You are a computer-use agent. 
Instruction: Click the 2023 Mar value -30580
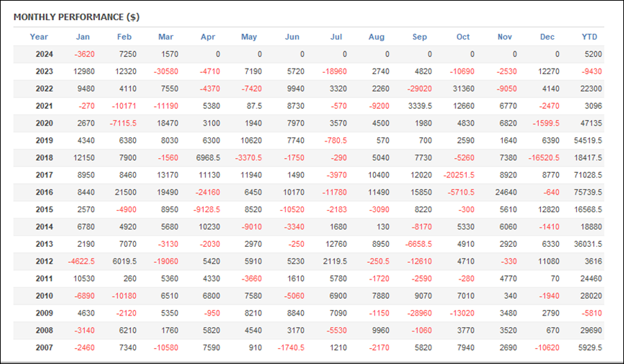166,71
